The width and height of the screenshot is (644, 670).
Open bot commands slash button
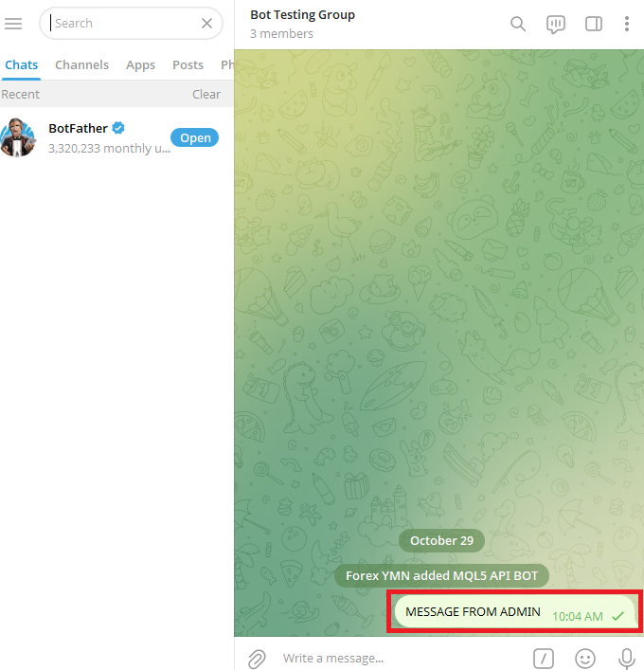(x=544, y=659)
